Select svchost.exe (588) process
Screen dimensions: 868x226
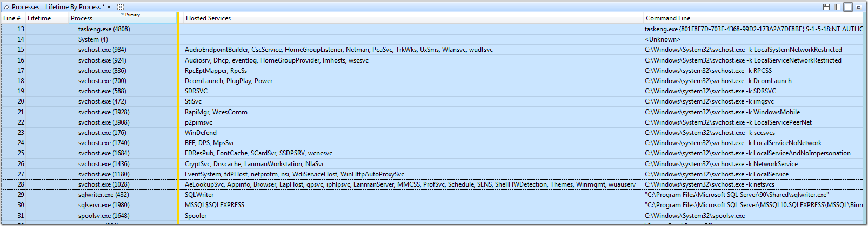(102, 91)
